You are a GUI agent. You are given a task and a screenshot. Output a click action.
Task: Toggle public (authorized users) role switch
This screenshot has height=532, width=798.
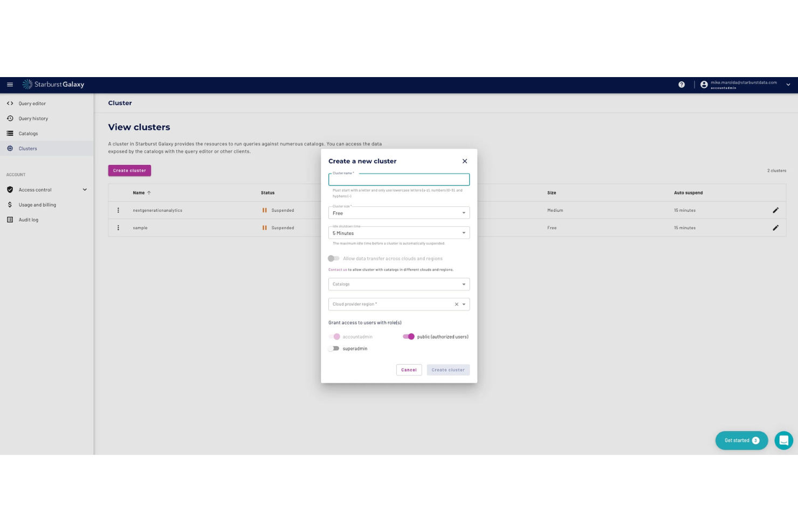pyautogui.click(x=409, y=337)
